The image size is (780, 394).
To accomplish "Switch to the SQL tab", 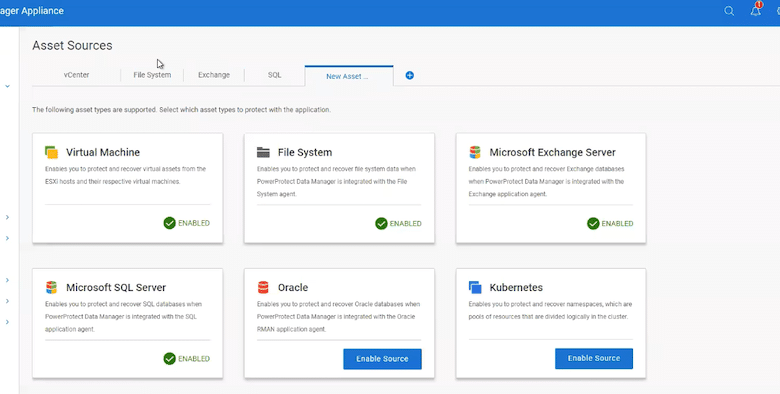I will point(275,75).
